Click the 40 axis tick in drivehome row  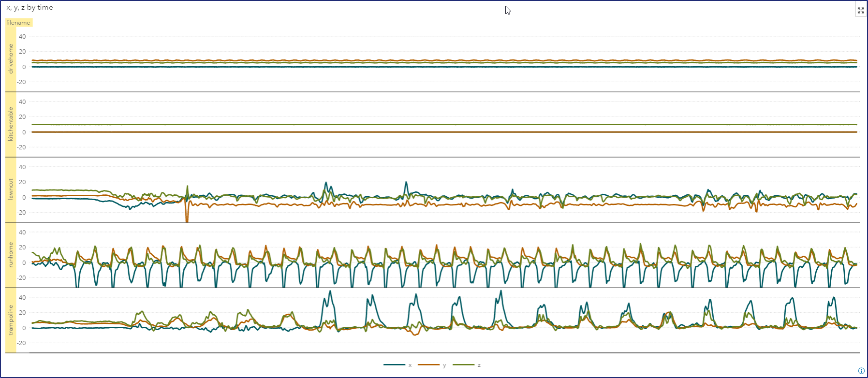tap(22, 36)
